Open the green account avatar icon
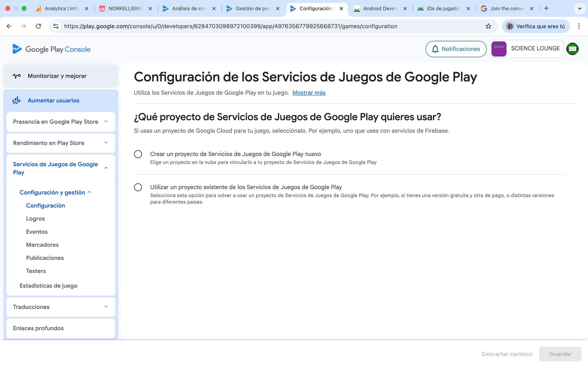Screen dimensions: 588x368 (572, 49)
